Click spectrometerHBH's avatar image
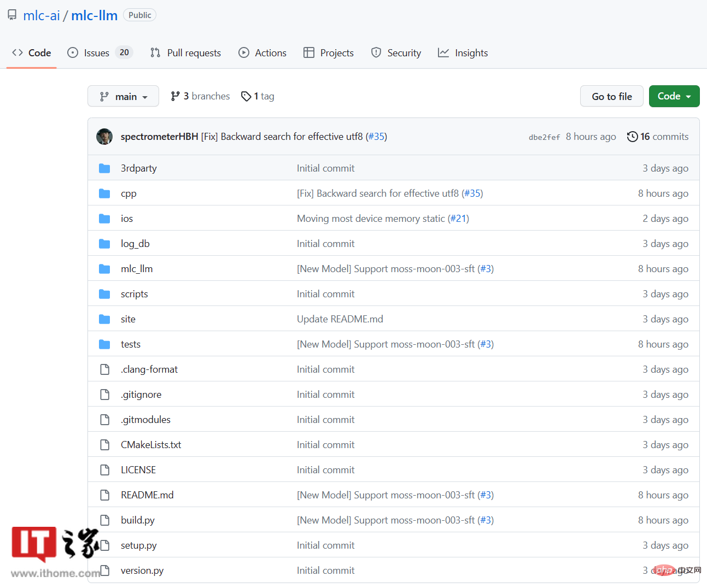 pyautogui.click(x=104, y=137)
